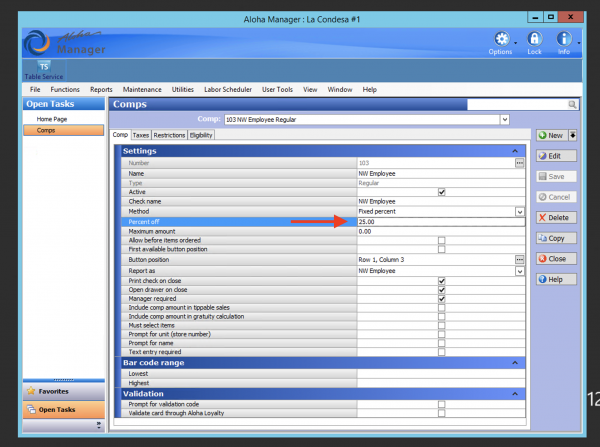Click the Maximum amount value field
This screenshot has height=447, width=600.
[x=441, y=232]
